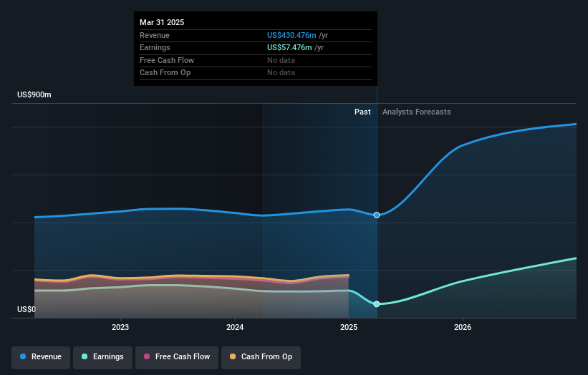This screenshot has height=375, width=588.
Task: Select the 2026 x-axis label
Action: point(463,328)
